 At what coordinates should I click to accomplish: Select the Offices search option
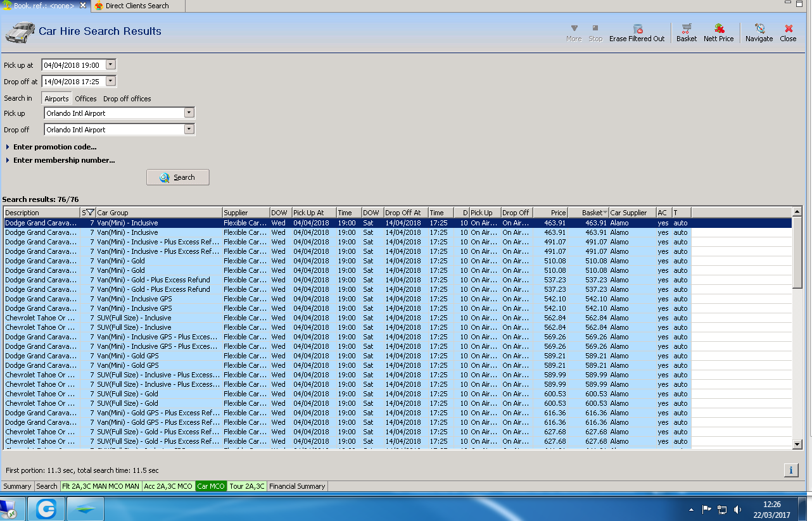coord(86,99)
